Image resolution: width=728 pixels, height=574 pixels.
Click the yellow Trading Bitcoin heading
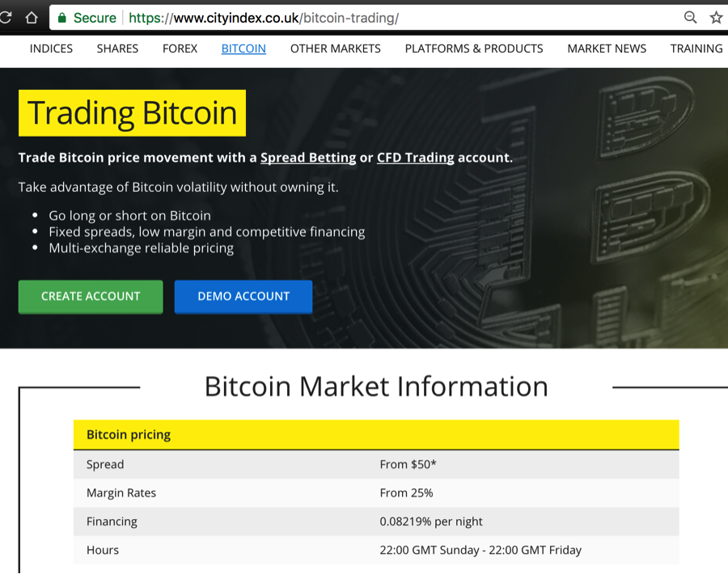132,113
